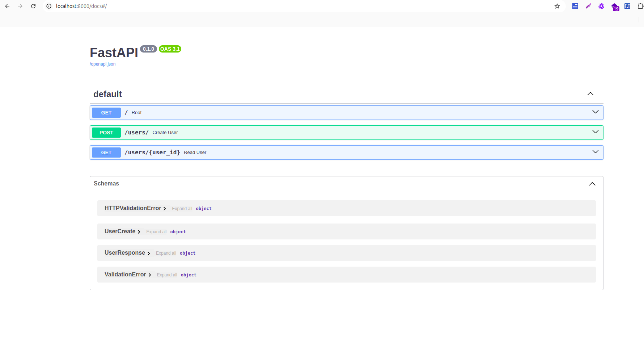Click the HTTPValidationError schema name

(x=133, y=208)
